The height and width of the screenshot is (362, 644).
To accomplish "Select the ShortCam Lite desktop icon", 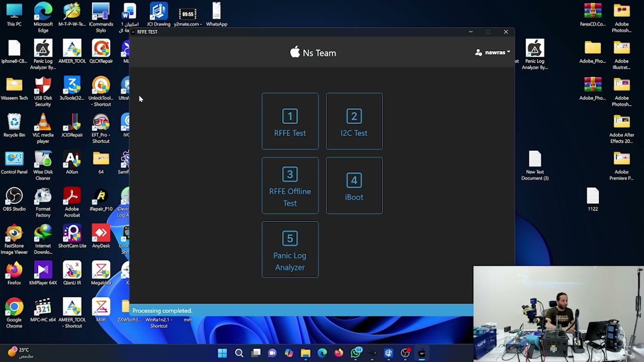I will [x=72, y=237].
